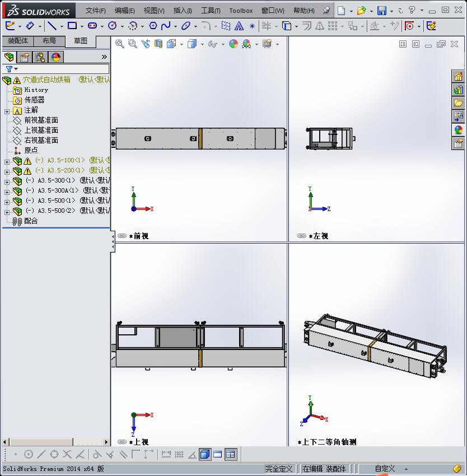
Task: Click the 完全定义 status indicator
Action: pyautogui.click(x=280, y=469)
